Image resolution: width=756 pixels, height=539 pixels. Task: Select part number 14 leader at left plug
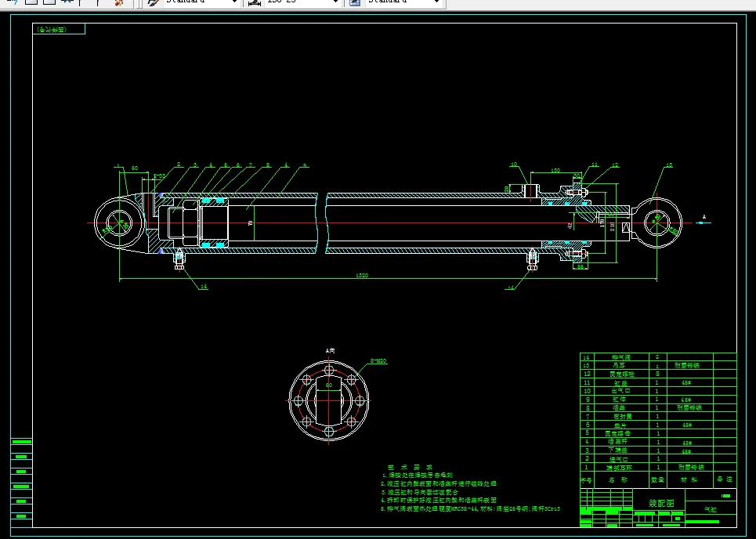[x=204, y=287]
